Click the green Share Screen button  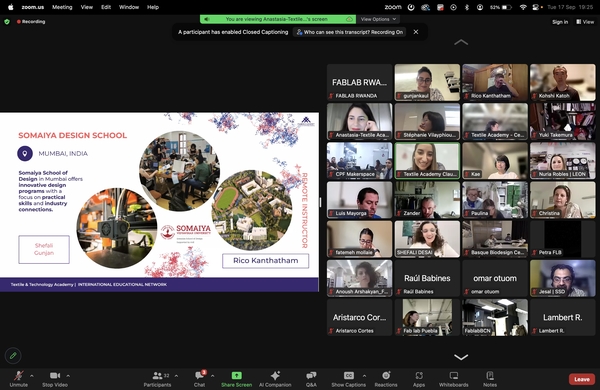236,379
